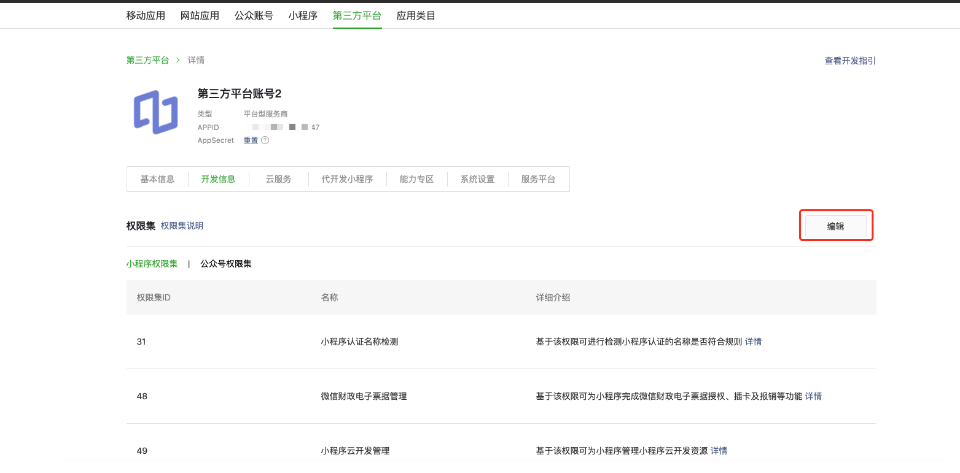Switch to the 服务平台 tab
Viewport: 960px width, 473px height.
(538, 179)
